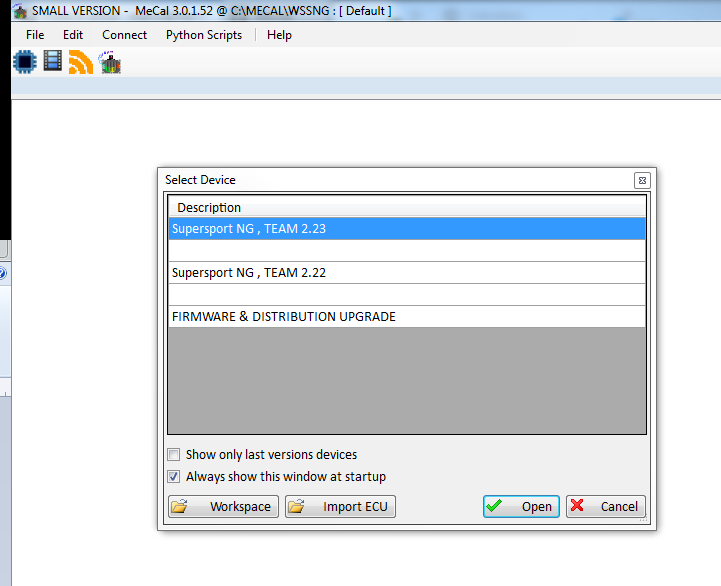Select FIRMWARE & DISTRIBUTION UPGRADE row
The width and height of the screenshot is (721, 586).
click(x=407, y=316)
